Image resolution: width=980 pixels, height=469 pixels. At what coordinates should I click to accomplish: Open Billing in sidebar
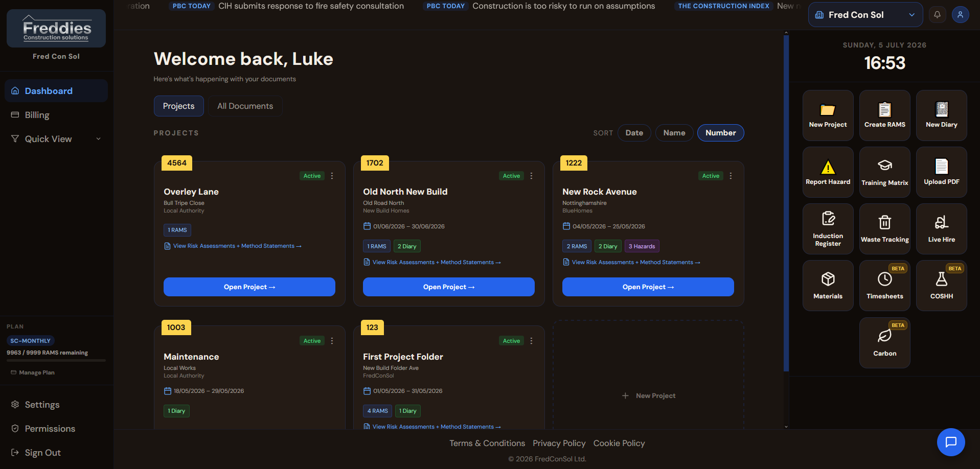point(56,115)
